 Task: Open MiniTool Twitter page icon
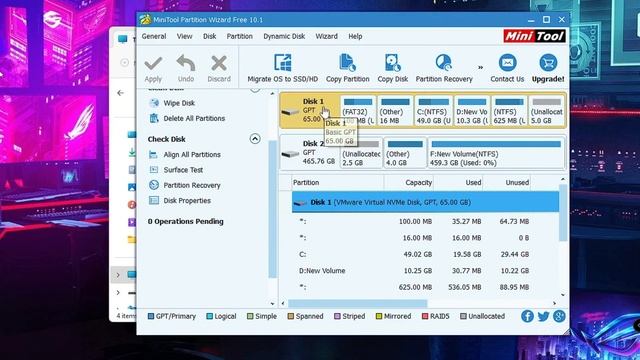543,316
